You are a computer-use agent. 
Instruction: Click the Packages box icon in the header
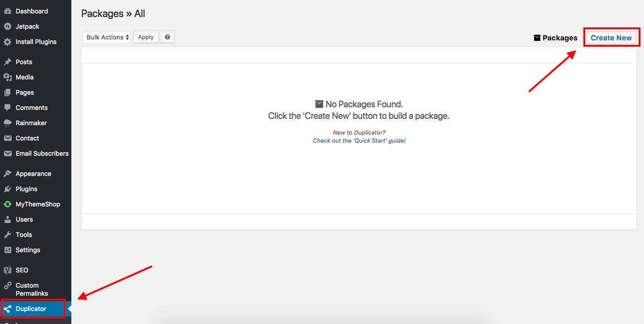(537, 38)
